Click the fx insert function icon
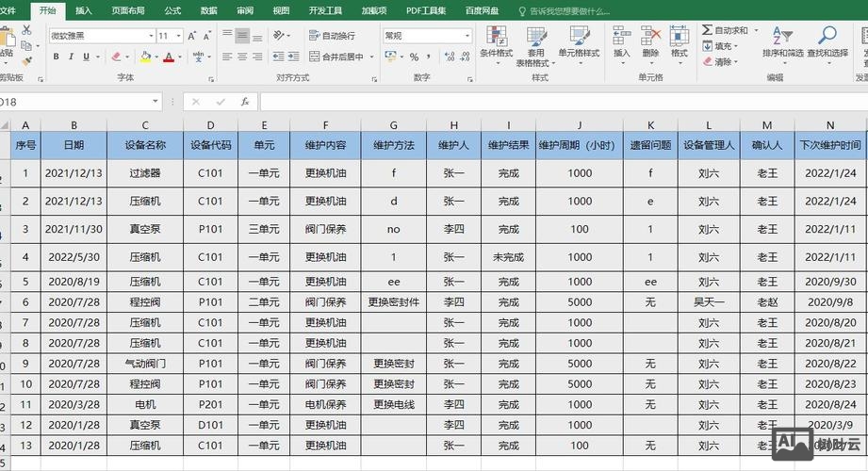This screenshot has height=471, width=868. (245, 102)
